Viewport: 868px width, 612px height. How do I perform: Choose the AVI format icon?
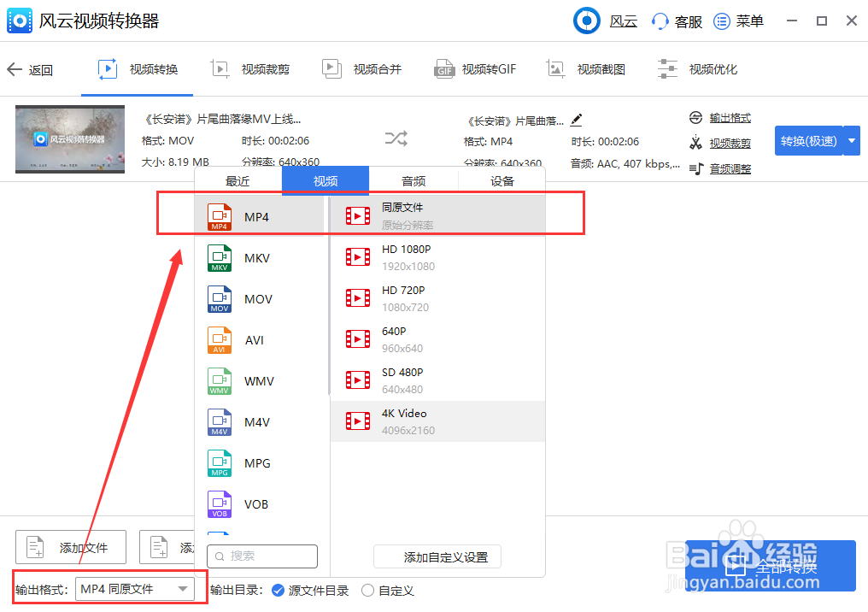(220, 340)
